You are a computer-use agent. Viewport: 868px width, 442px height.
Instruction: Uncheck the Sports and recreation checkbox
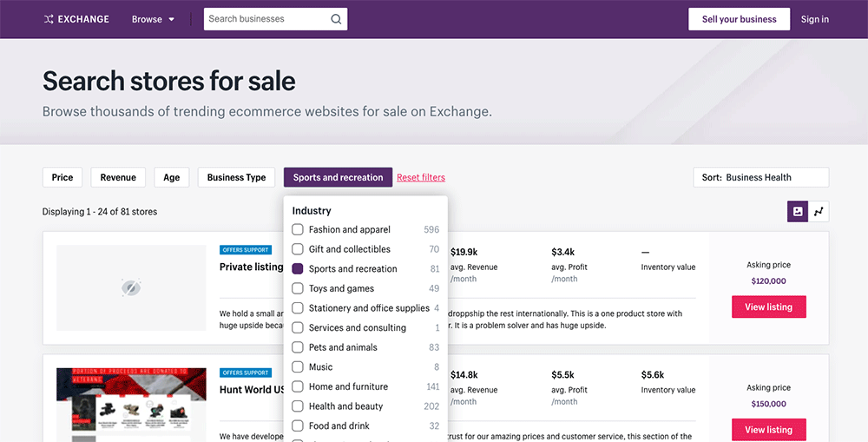pos(298,269)
